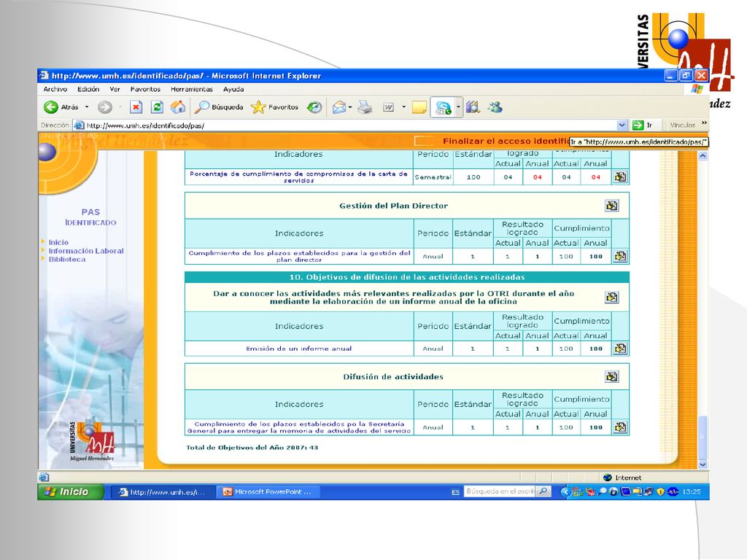Select the text Total de Objetivos del Año 2007: 43
Viewport: 747px width, 560px height.
coord(252,448)
